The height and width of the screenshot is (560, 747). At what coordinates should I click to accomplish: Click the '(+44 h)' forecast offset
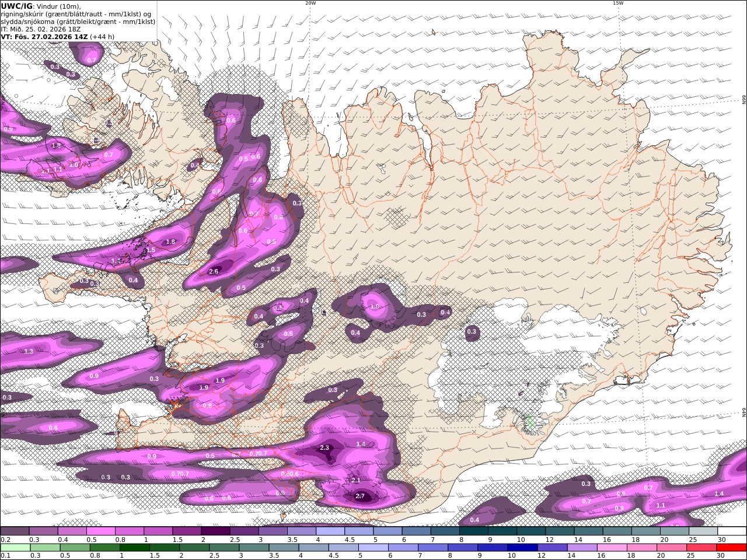102,37
